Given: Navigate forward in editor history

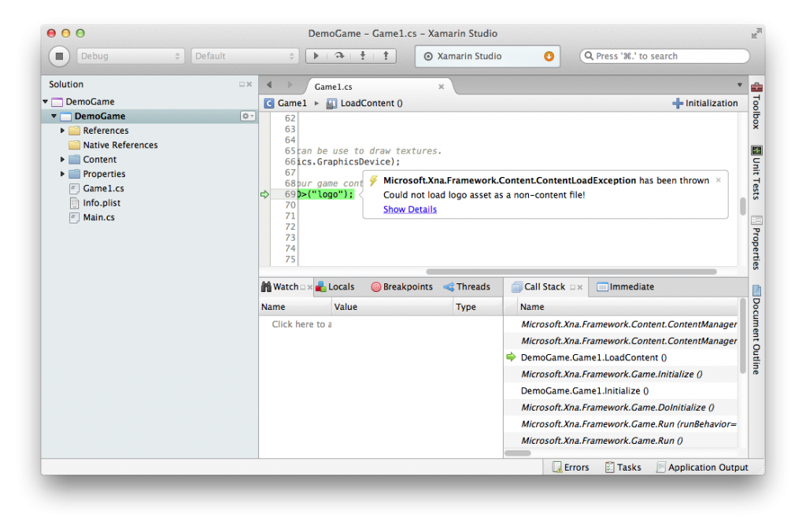Looking at the screenshot, I should pos(290,85).
